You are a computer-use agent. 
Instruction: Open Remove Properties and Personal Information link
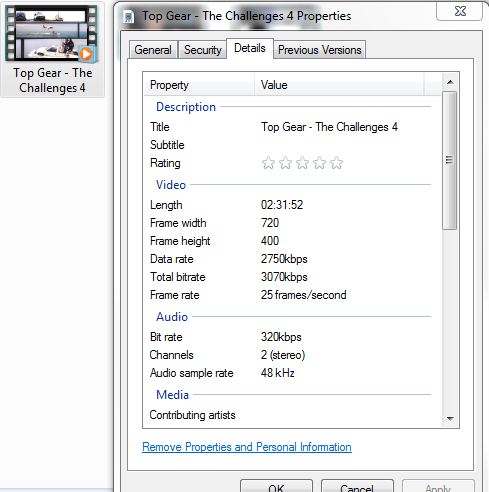pyautogui.click(x=247, y=447)
